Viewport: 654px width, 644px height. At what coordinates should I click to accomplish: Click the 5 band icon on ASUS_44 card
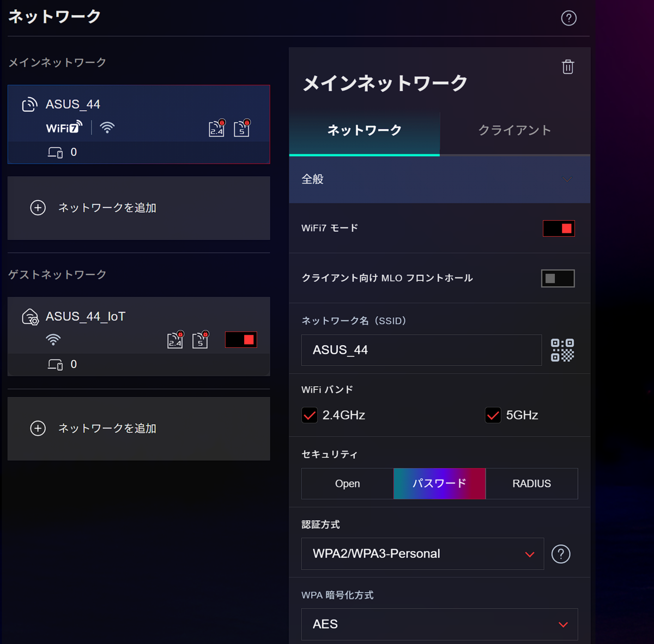pyautogui.click(x=242, y=128)
